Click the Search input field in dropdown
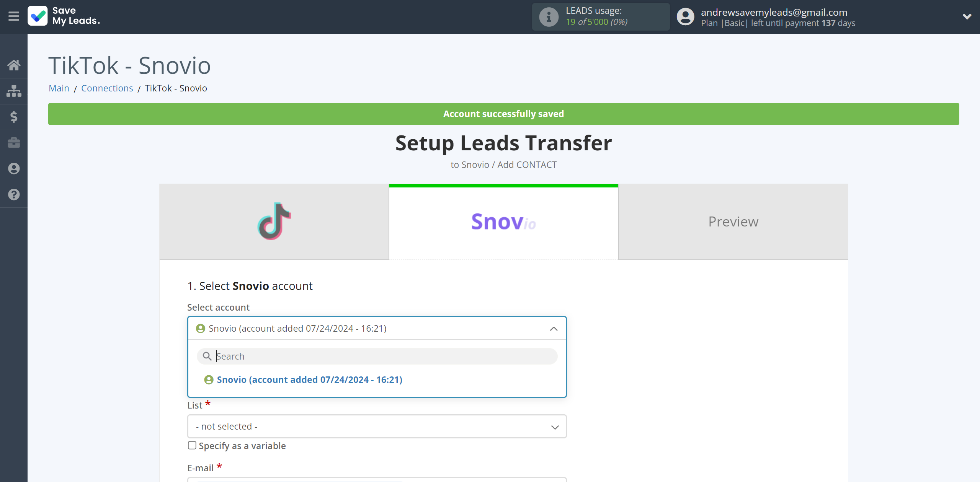Screen dimensions: 980x482 click(x=377, y=356)
